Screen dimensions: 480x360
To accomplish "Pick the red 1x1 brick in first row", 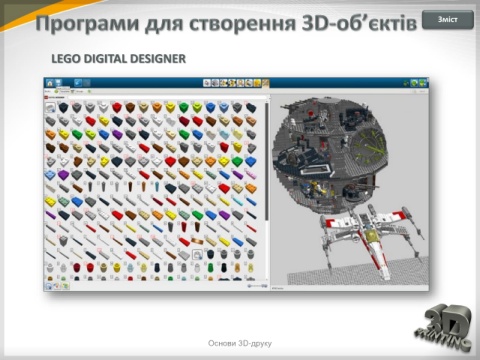I will point(117,107).
